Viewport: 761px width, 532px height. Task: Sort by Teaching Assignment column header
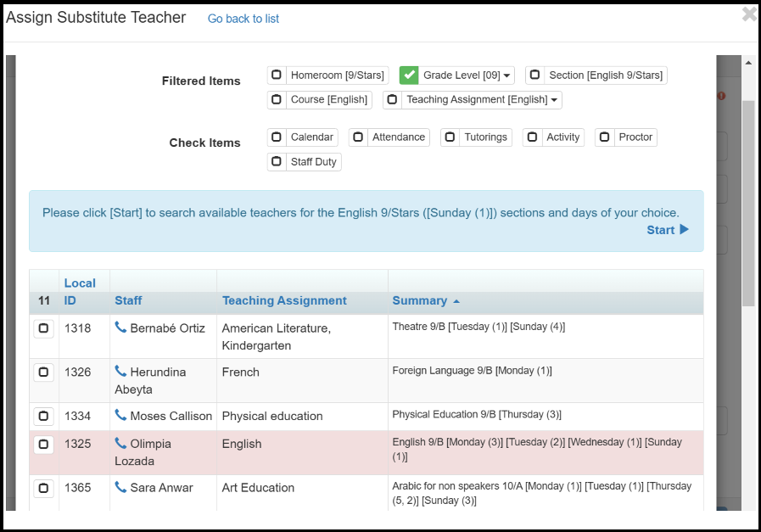[x=284, y=300]
